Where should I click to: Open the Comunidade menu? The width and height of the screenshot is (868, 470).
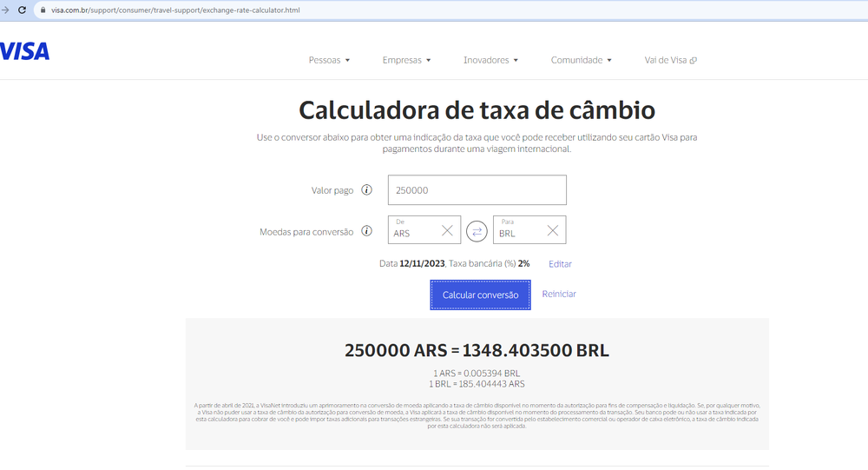(x=581, y=60)
